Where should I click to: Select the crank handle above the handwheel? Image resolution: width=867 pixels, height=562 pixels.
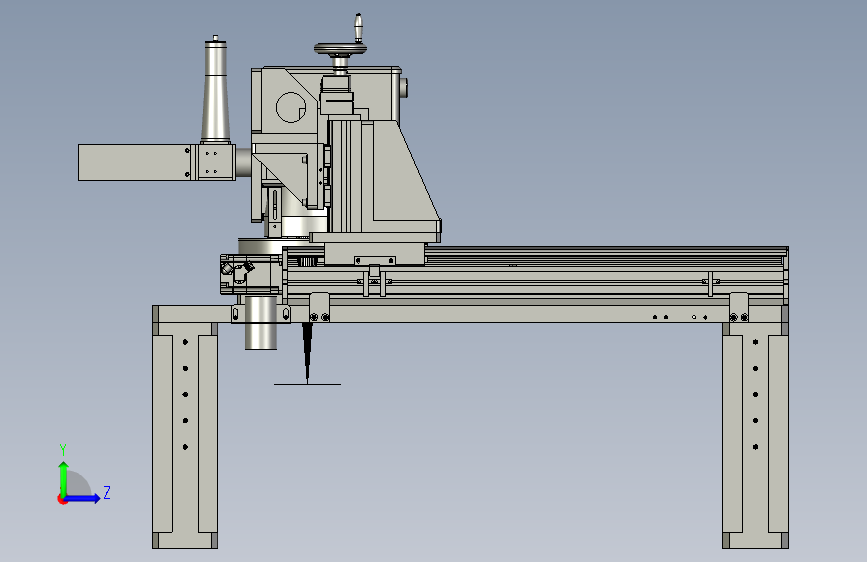coord(358,28)
